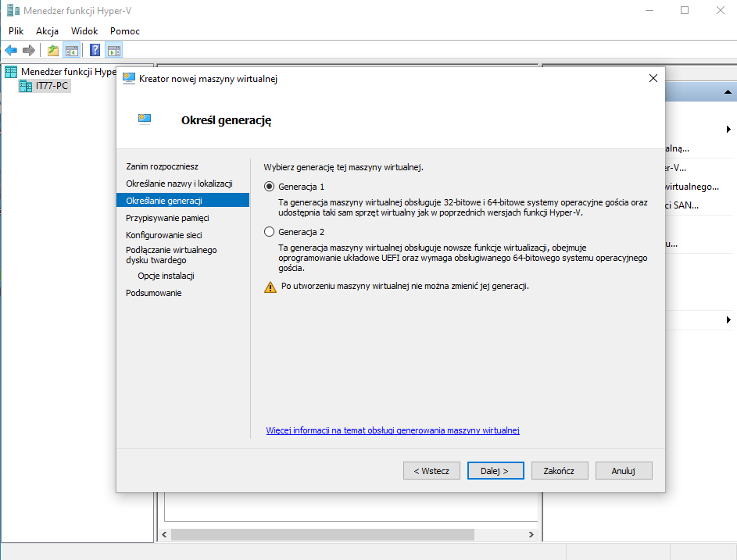The width and height of the screenshot is (737, 560).
Task: Select the IT77-PC server in tree
Action: pos(52,86)
